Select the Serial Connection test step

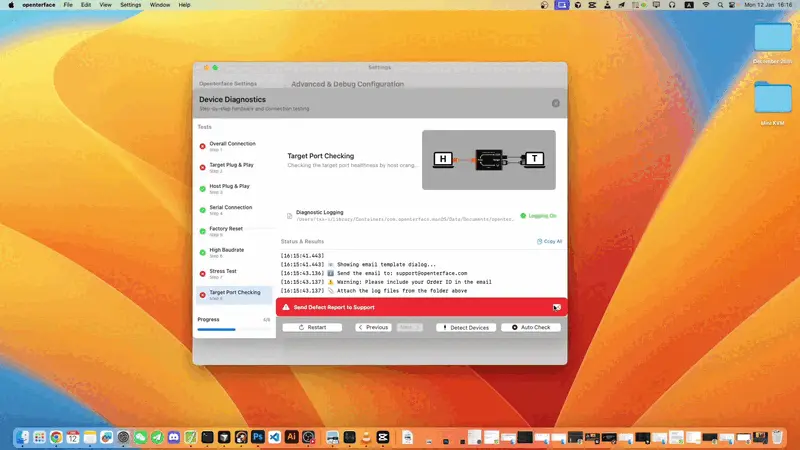coord(230,209)
